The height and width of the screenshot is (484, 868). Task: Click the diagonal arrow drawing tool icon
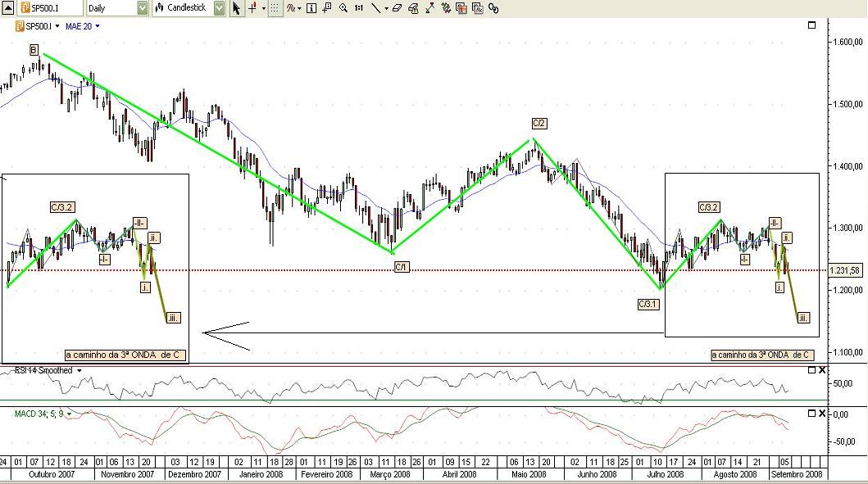tap(429, 7)
